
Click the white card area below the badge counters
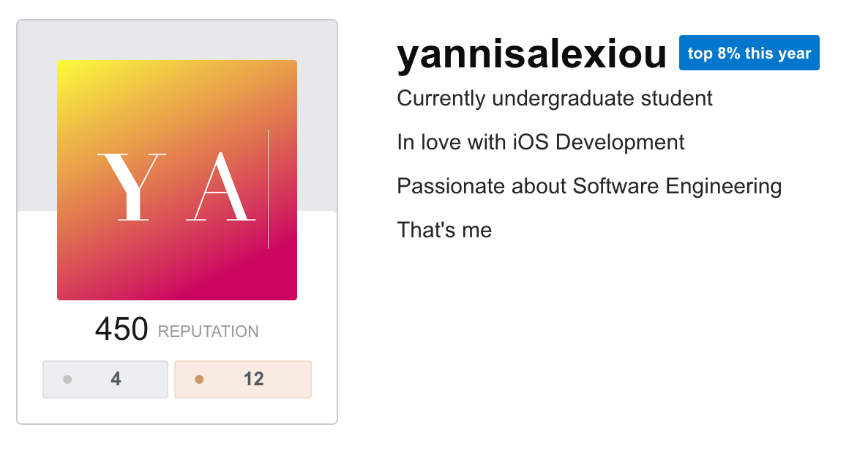177,411
